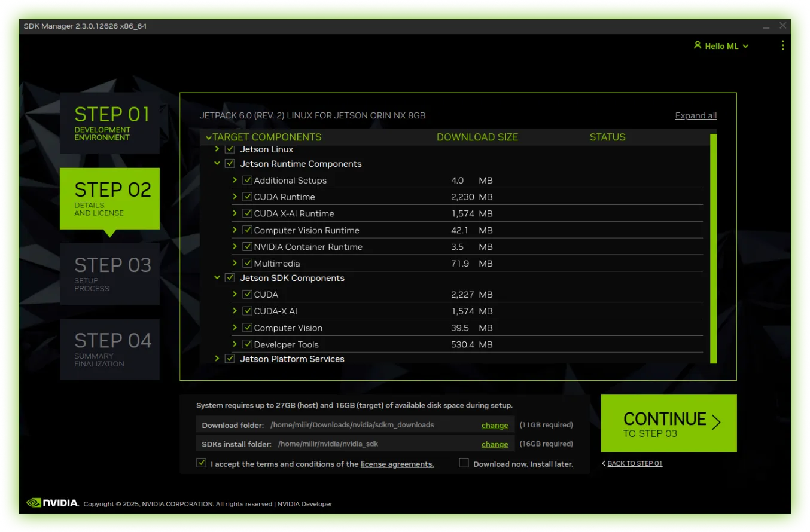Expand the Multimedia component row
Viewport: 810px width, 532px height.
pyautogui.click(x=235, y=263)
